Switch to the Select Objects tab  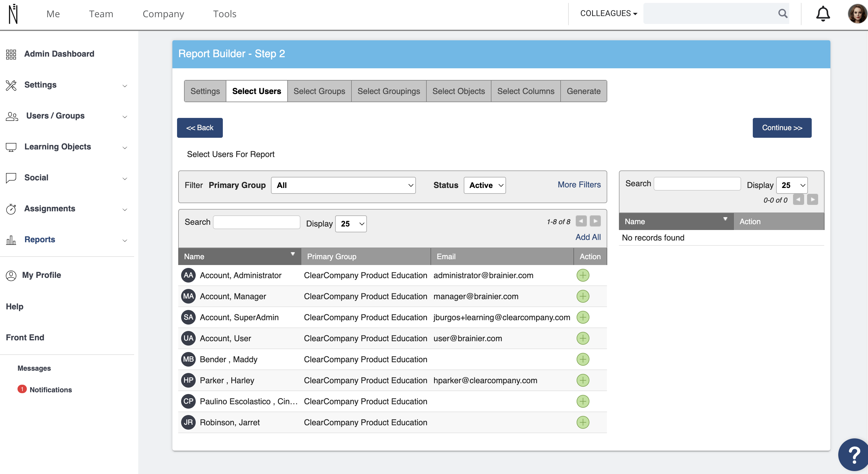(459, 91)
